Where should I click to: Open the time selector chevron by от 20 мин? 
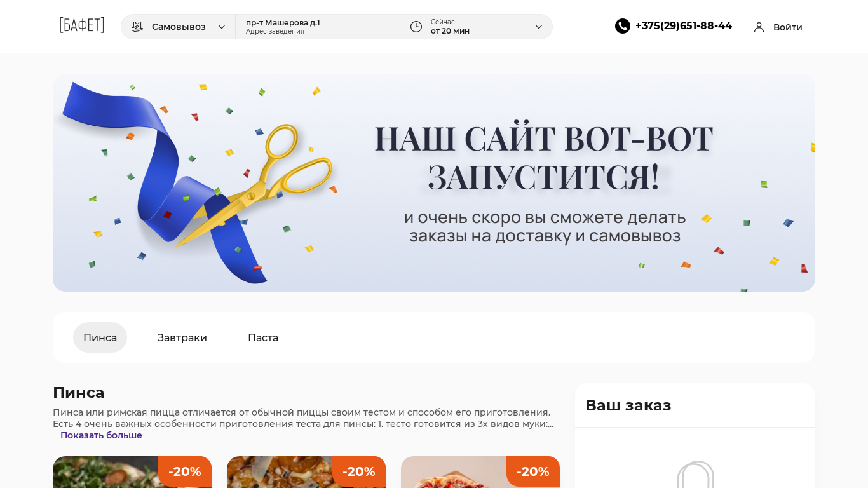[x=539, y=27]
